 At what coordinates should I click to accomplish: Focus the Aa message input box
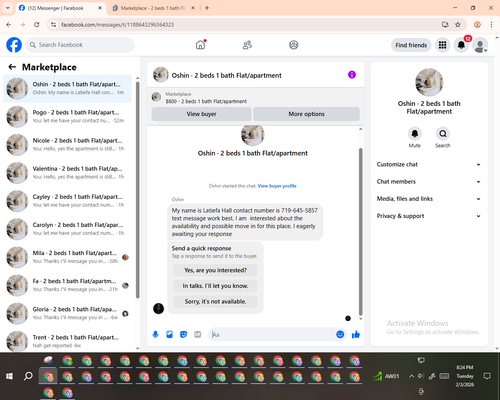273,334
